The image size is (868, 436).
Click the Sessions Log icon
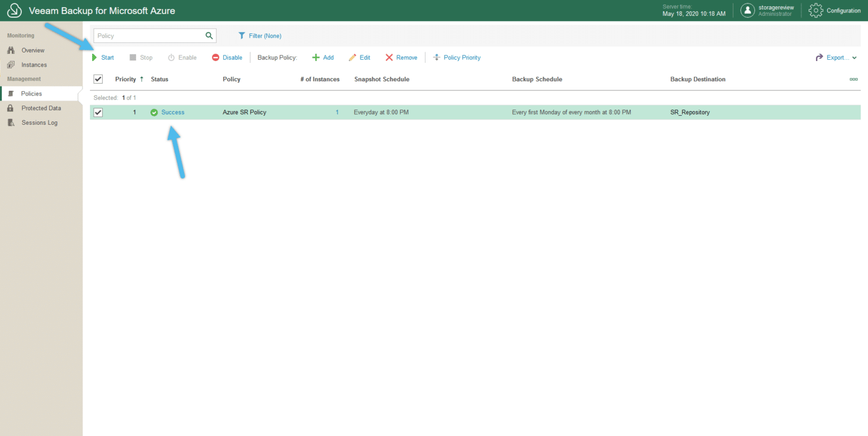click(x=11, y=123)
